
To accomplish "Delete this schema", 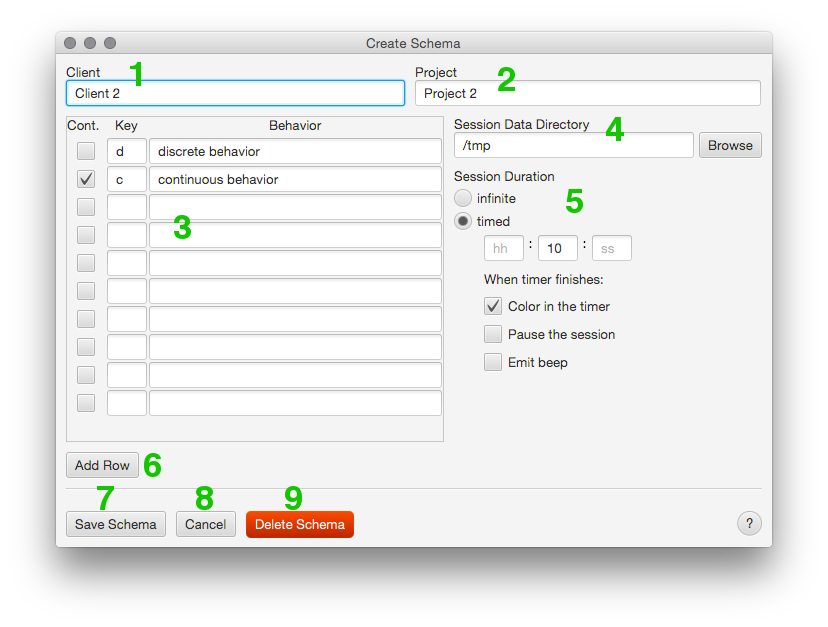I will (299, 523).
